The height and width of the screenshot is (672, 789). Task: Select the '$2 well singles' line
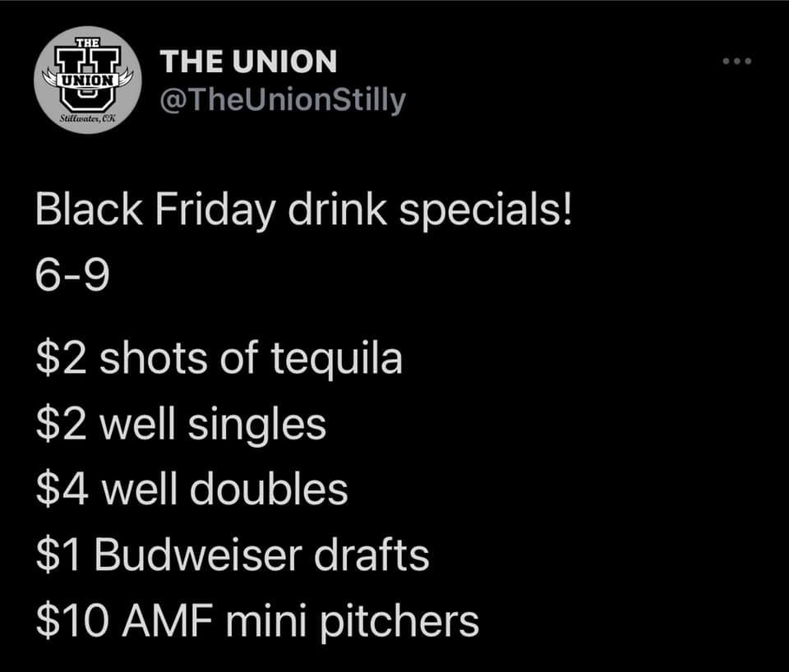[x=181, y=425]
